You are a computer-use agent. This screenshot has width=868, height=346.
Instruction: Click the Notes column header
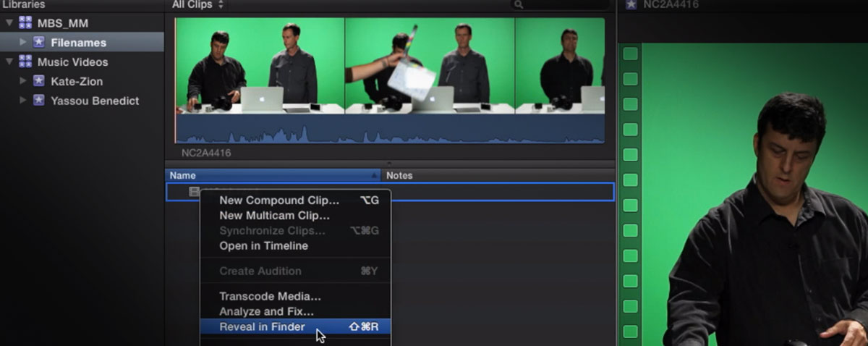[498, 175]
